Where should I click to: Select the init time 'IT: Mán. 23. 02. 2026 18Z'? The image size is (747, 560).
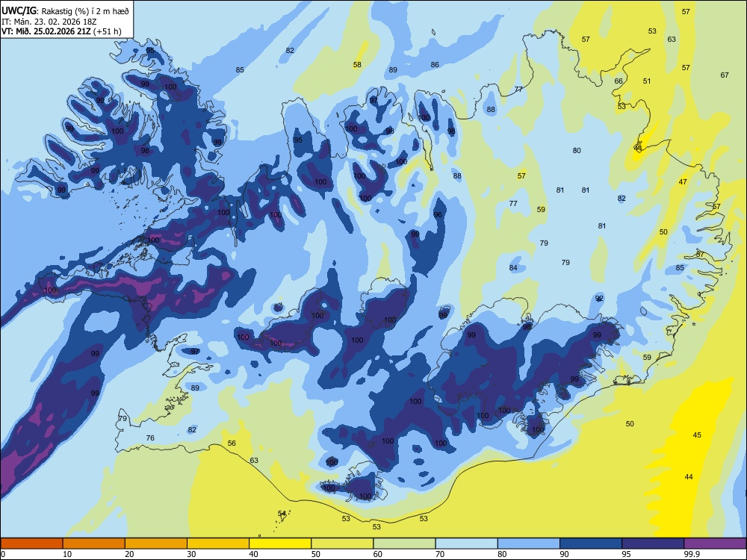coord(49,22)
